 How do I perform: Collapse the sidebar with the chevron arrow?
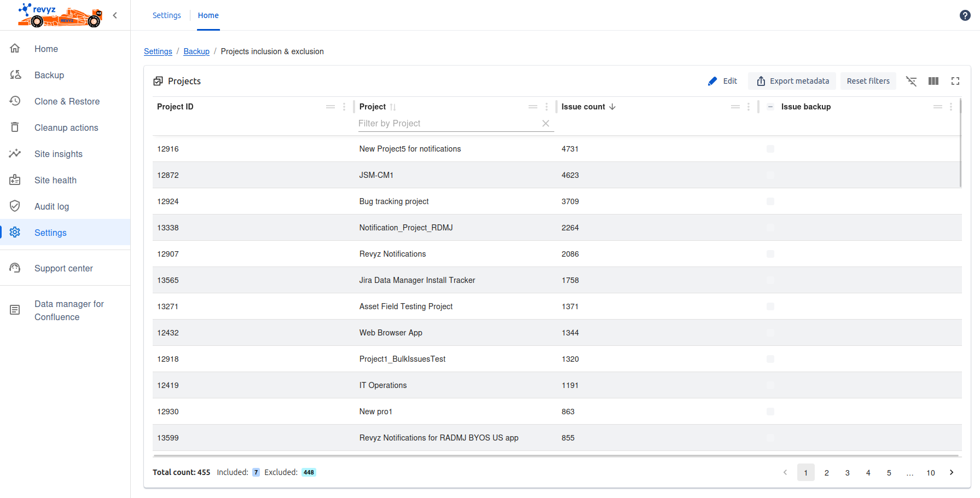coord(115,15)
